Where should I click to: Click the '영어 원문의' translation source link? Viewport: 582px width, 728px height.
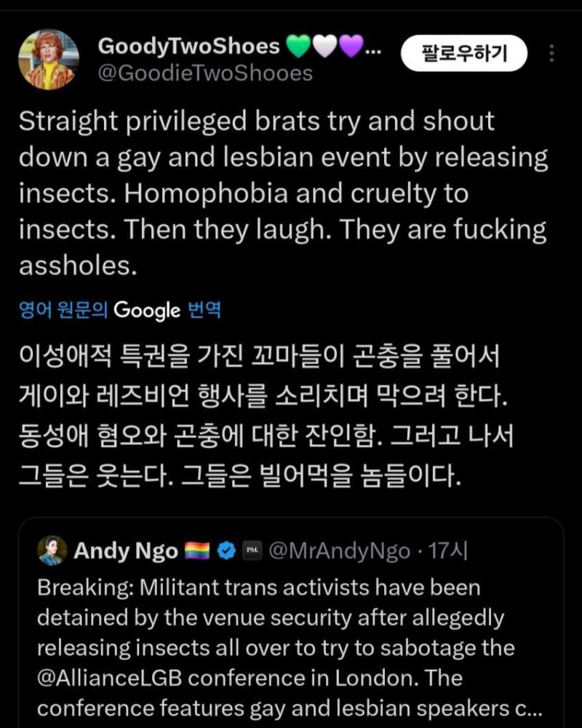pyautogui.click(x=63, y=310)
